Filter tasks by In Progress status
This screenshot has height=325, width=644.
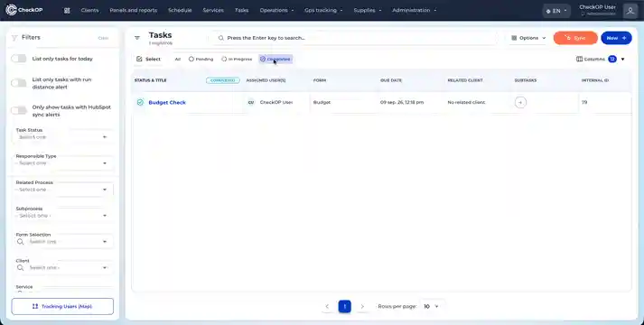(237, 59)
